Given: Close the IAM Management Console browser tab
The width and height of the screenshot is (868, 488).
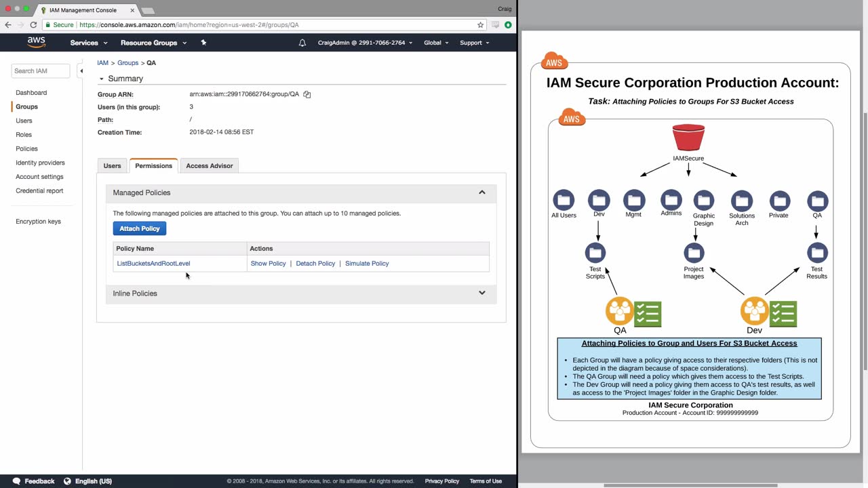Looking at the screenshot, I should pyautogui.click(x=132, y=10).
